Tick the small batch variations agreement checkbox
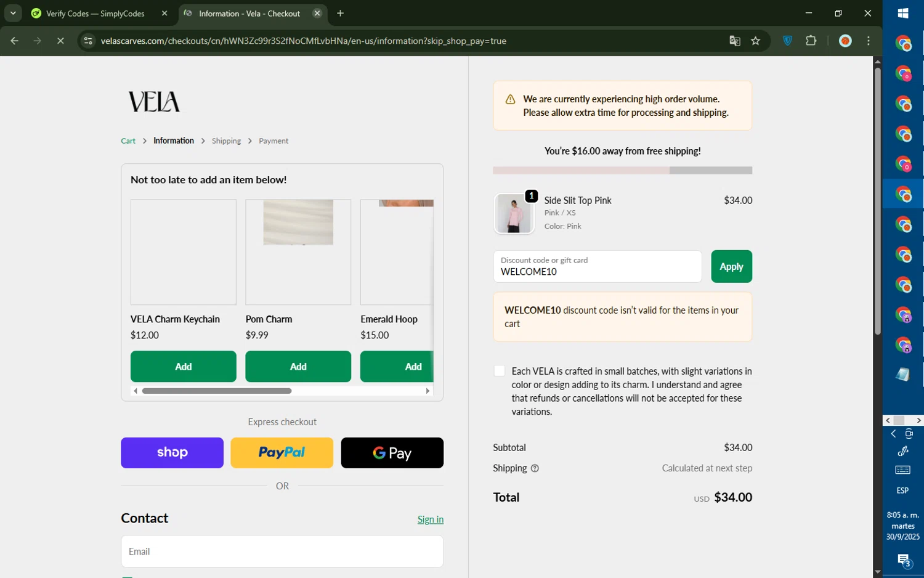Image resolution: width=924 pixels, height=578 pixels. (500, 371)
